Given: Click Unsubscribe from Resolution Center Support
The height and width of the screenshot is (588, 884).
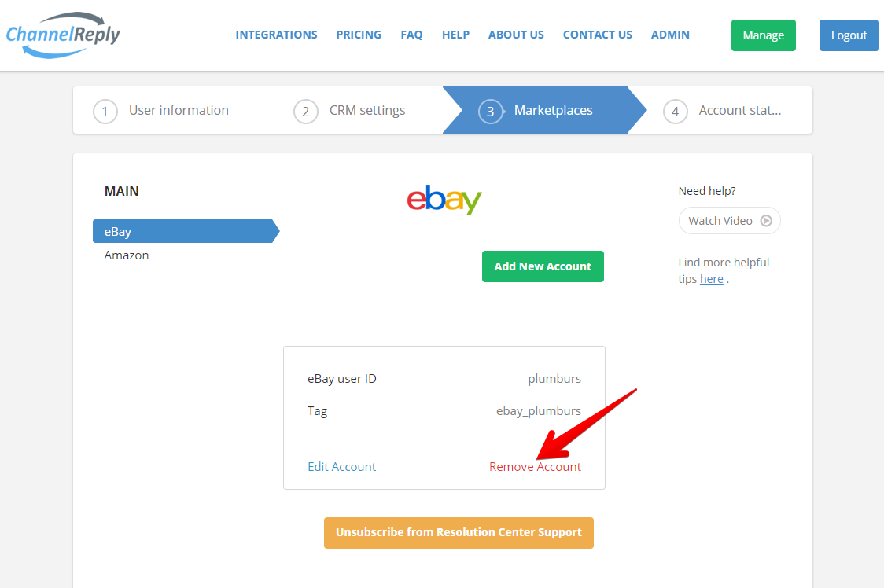Looking at the screenshot, I should 459,533.
